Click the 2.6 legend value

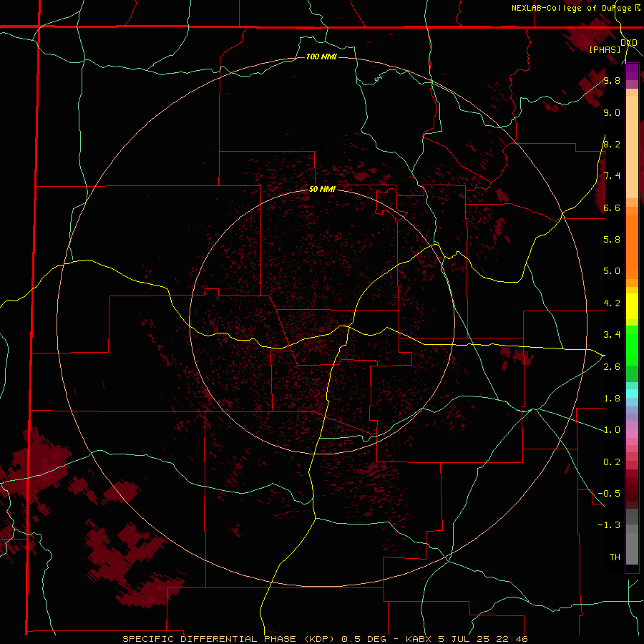click(x=612, y=367)
